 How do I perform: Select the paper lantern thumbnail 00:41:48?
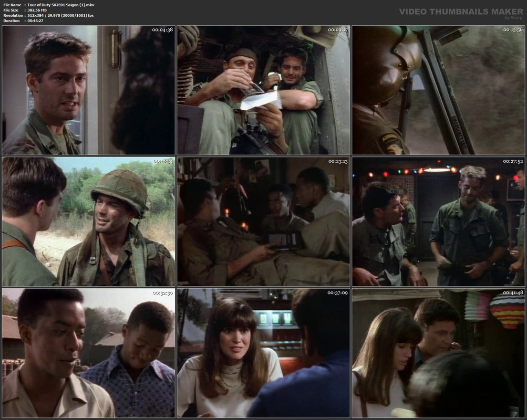[438, 353]
